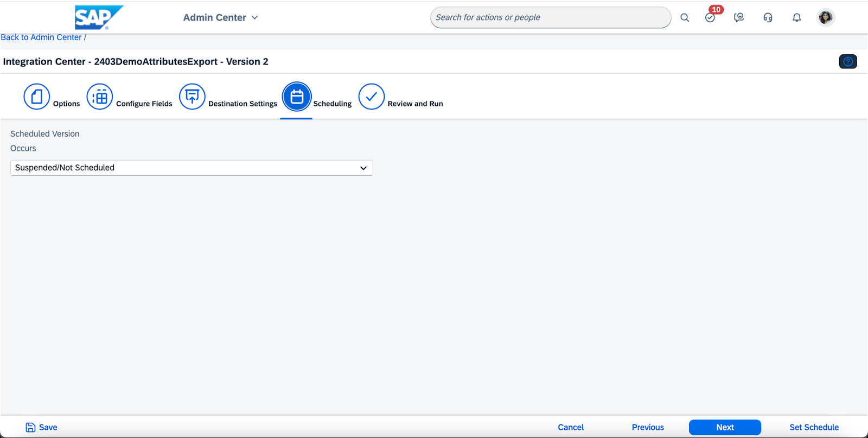
Task: Click the Options step label
Action: pyautogui.click(x=66, y=104)
